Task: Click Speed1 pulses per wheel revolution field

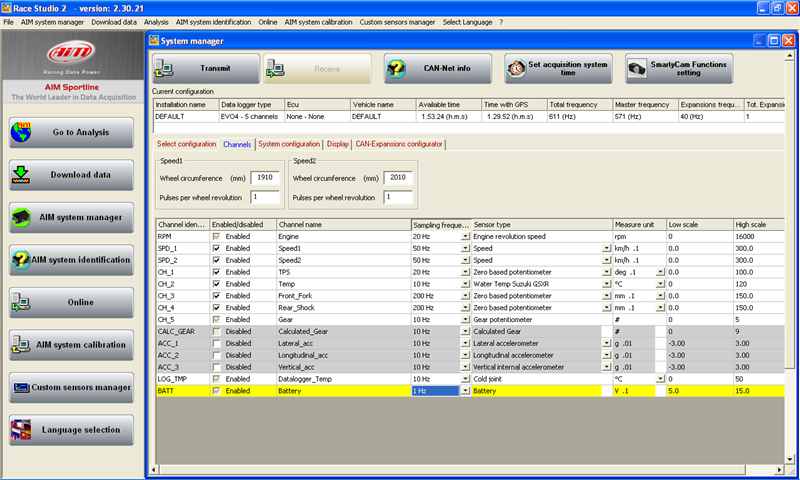Action: 265,197
